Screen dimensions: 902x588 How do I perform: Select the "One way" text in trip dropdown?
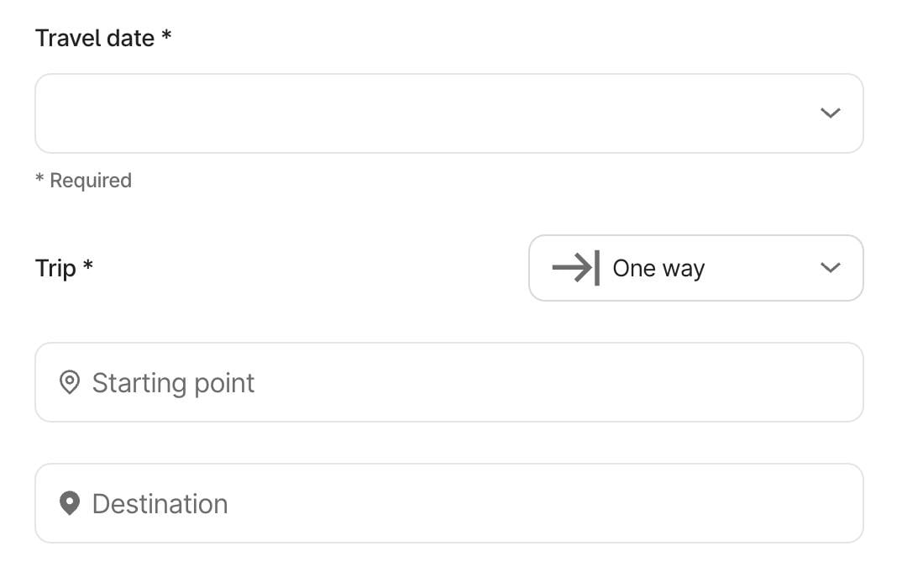tap(658, 268)
